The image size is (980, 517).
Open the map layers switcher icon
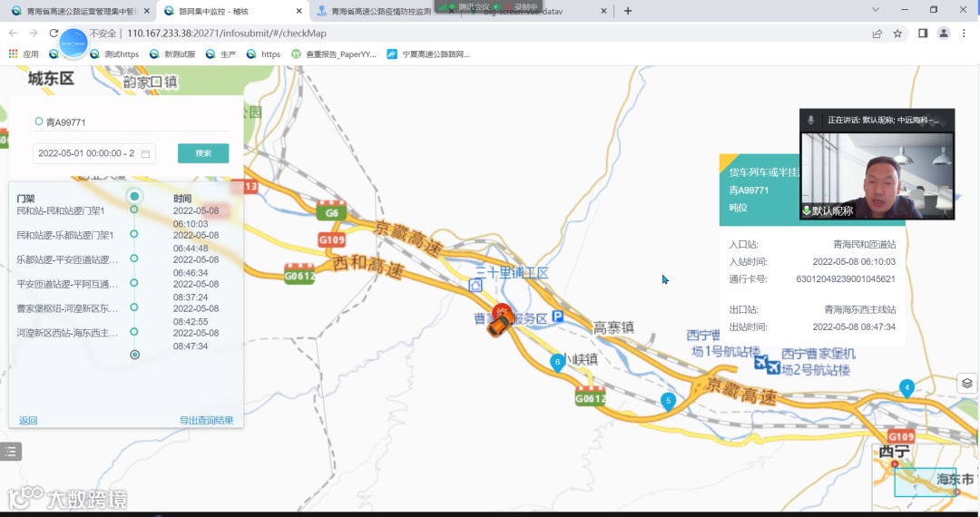pos(967,384)
